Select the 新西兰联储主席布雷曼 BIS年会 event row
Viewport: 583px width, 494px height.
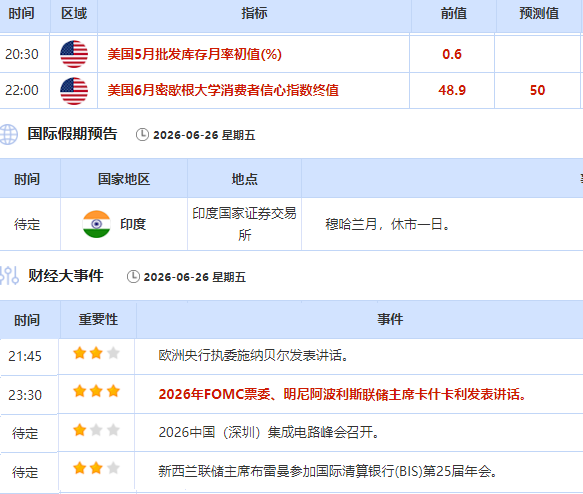click(292, 471)
